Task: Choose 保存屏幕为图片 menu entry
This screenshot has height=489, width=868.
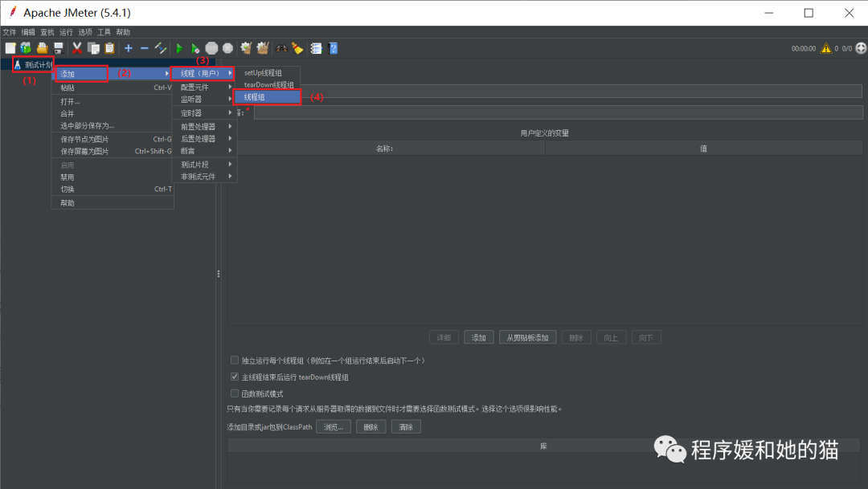Action: [113, 151]
